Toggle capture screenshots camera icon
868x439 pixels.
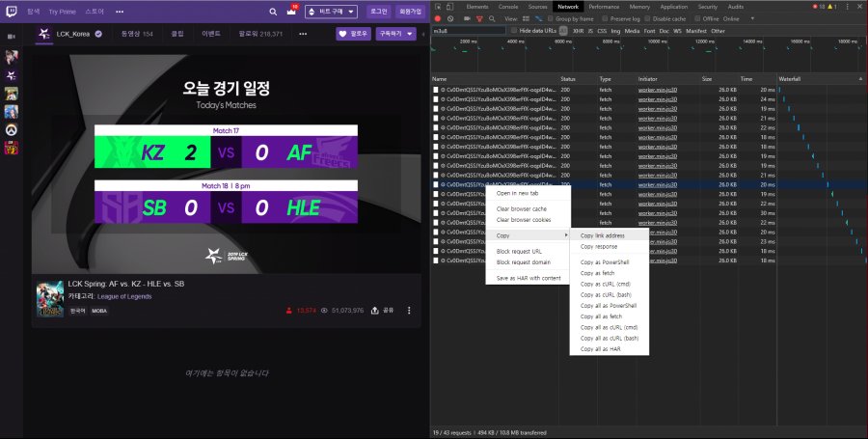467,19
